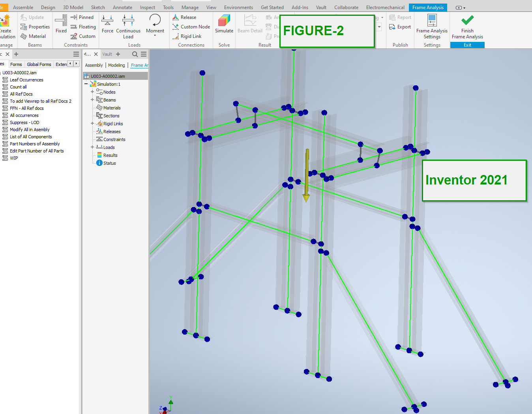Open ribbon display options dropdown
The height and width of the screenshot is (414, 532).
(460, 8)
